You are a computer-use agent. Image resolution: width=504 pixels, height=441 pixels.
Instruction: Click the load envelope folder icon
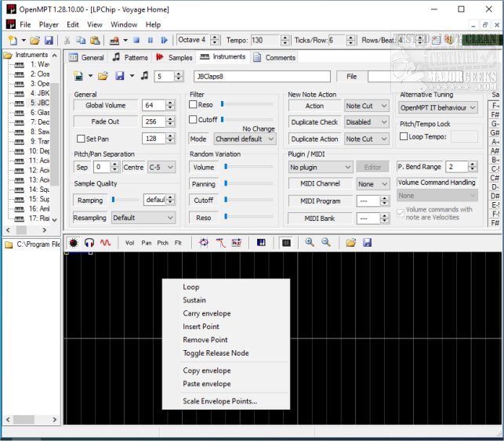[350, 243]
